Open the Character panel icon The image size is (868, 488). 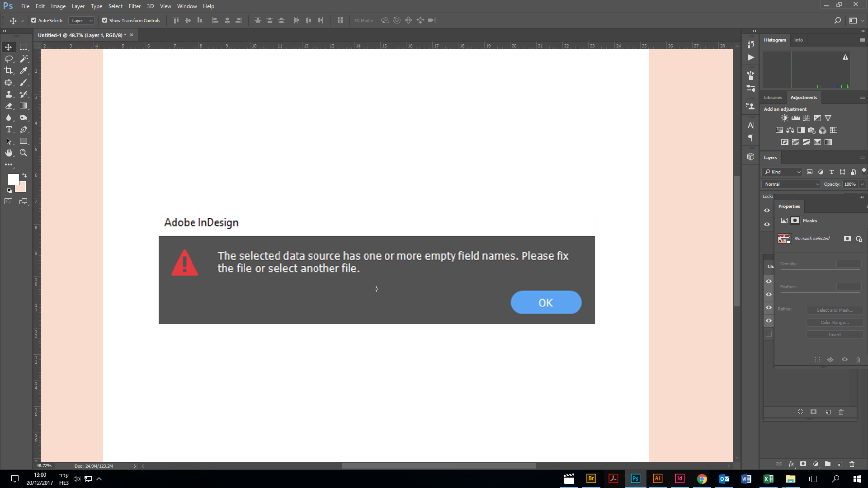tap(751, 125)
